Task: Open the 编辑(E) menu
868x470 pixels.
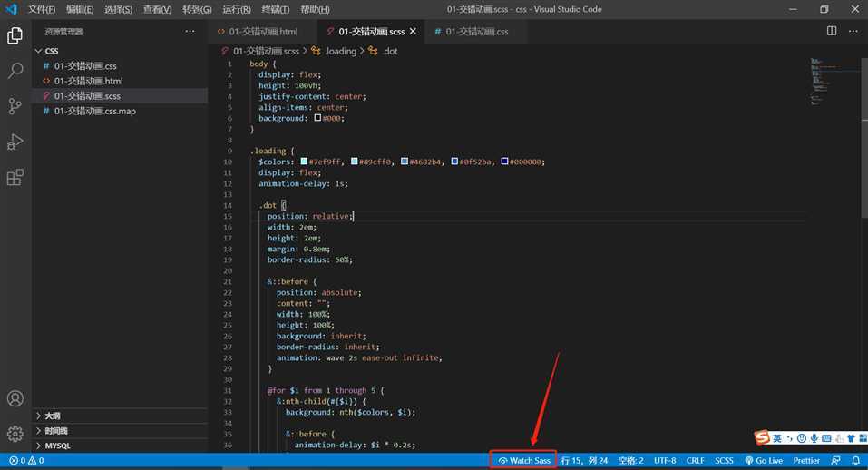Action: click(80, 9)
